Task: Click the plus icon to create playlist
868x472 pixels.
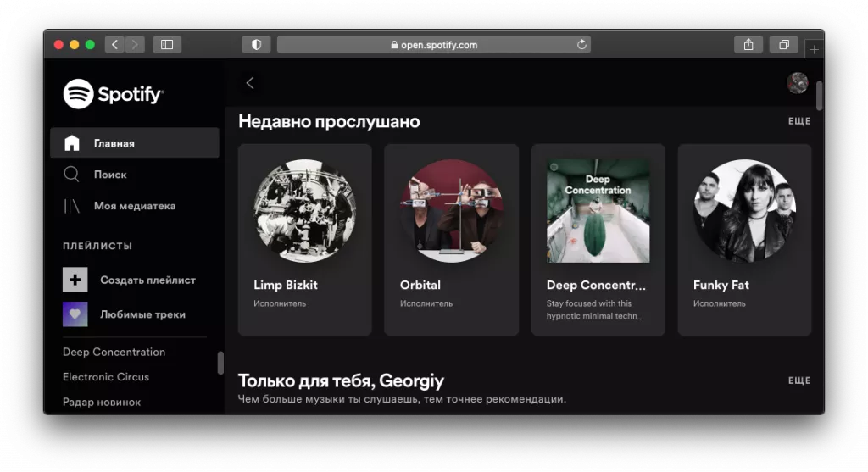Action: 75,280
